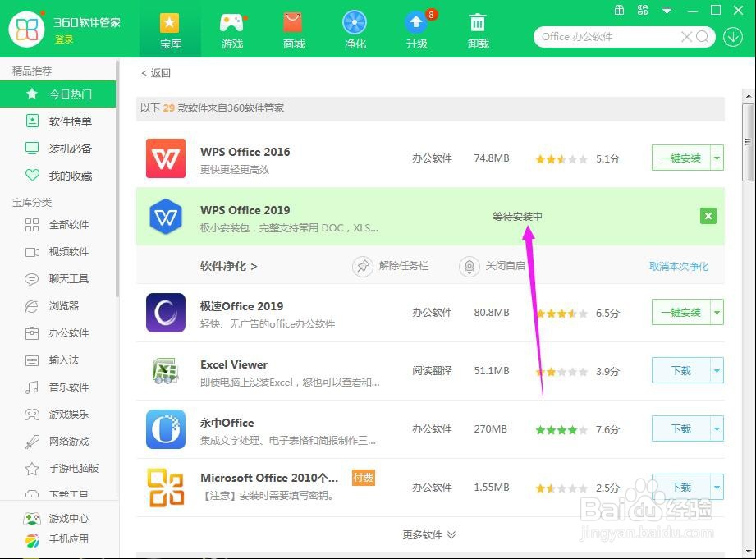Viewport: 756px width, 559px height.
Task: Toggle 关闭自启 option
Action: point(493,266)
